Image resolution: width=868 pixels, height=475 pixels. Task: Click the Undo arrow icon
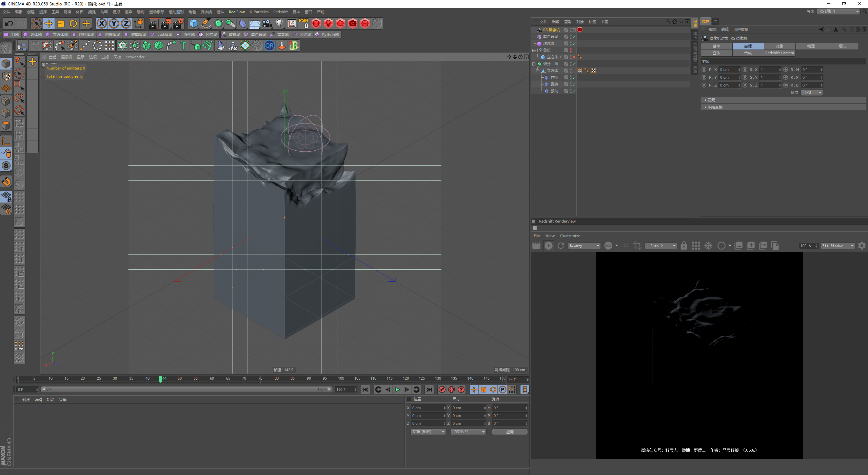(9, 23)
